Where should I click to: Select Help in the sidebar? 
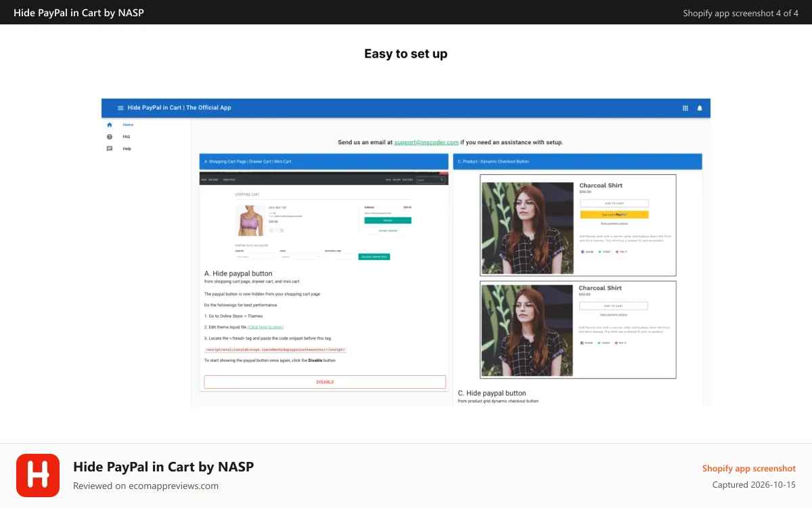point(127,149)
